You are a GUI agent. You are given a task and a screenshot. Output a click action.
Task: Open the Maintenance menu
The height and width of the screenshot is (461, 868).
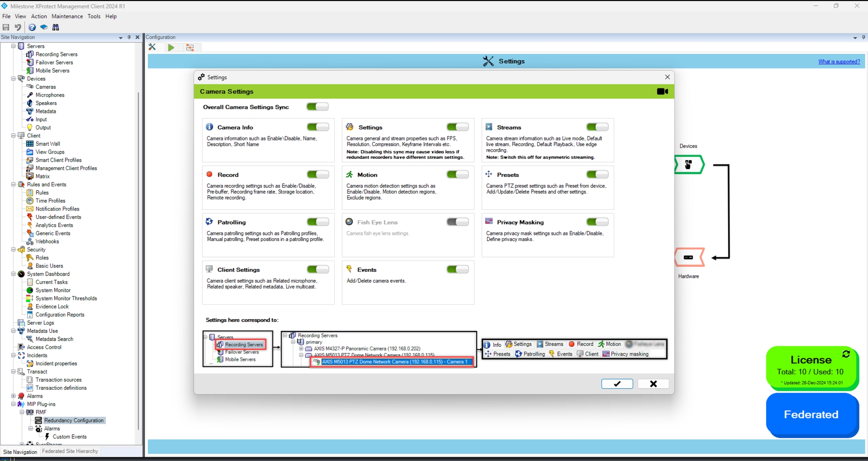point(67,16)
